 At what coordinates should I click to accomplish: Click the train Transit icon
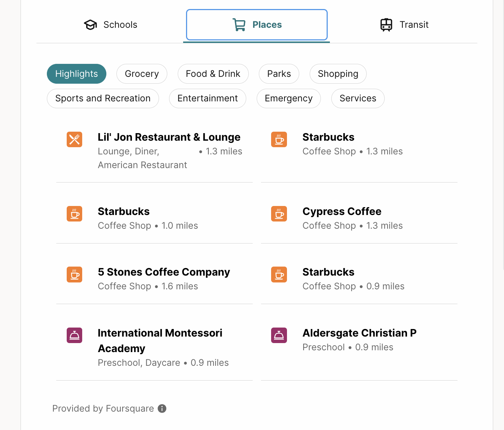tap(386, 25)
